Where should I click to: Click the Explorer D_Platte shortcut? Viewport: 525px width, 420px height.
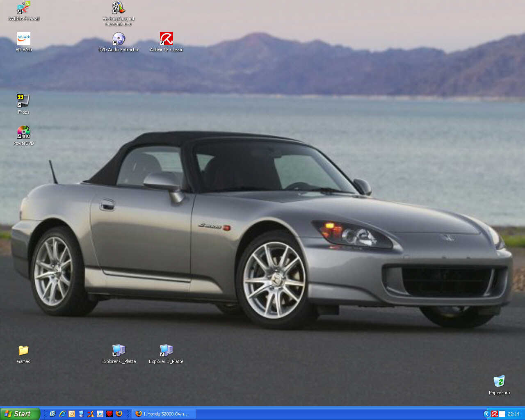coord(166,351)
